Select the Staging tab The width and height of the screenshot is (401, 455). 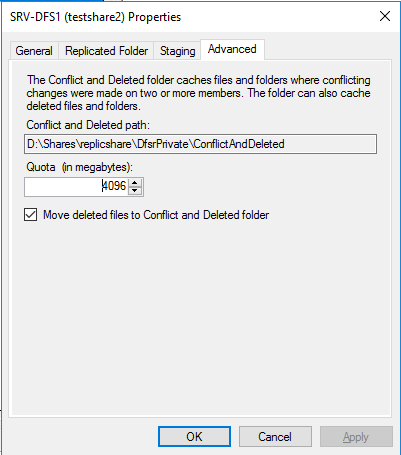pos(177,51)
